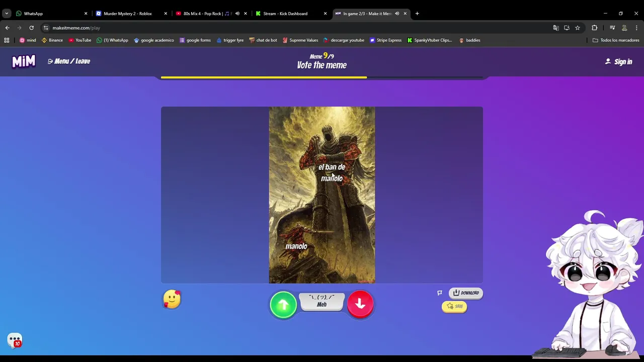Open the SpankyVtuber Clips bookmark
Image resolution: width=644 pixels, height=362 pixels.
tap(430, 40)
